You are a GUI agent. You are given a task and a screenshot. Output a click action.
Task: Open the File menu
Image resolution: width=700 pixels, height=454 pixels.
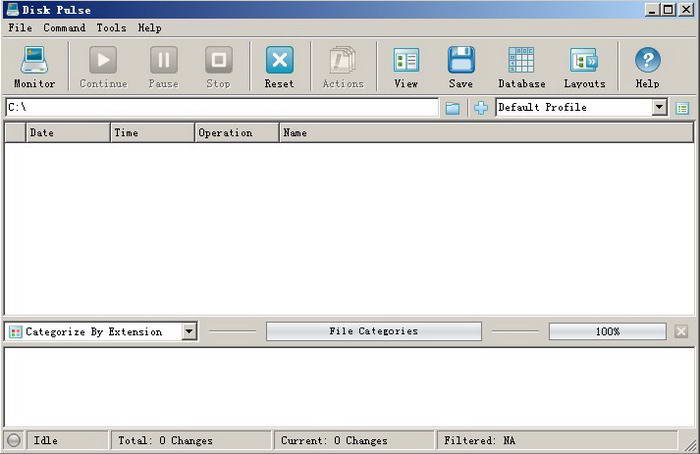20,28
